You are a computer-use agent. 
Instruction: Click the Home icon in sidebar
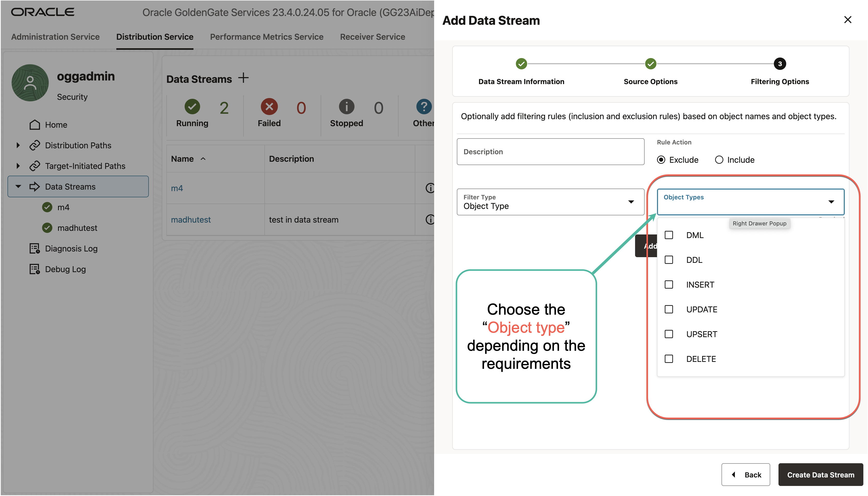[34, 125]
